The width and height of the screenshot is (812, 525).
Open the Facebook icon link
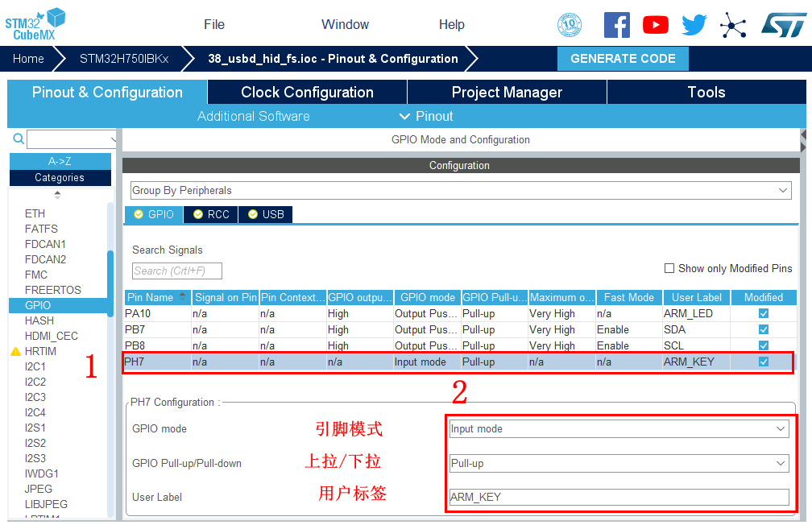[x=616, y=25]
